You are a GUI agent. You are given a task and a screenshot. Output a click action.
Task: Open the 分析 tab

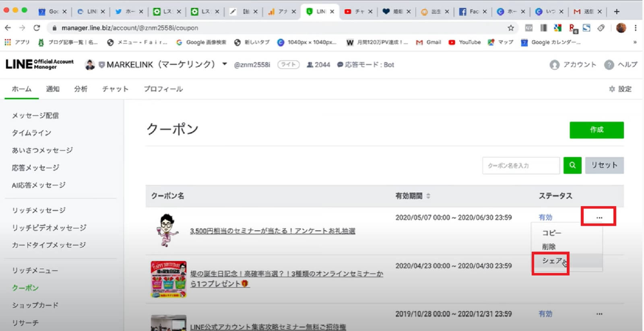coord(80,89)
